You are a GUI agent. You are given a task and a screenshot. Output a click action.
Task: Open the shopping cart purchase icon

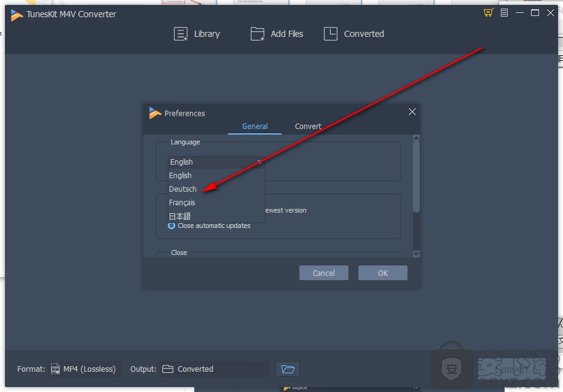pos(488,13)
